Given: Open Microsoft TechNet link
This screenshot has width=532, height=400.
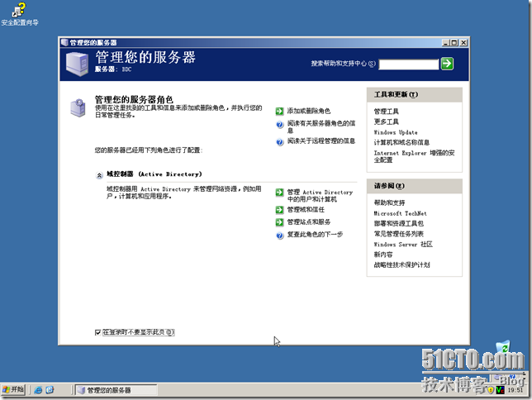Looking at the screenshot, I should [400, 213].
